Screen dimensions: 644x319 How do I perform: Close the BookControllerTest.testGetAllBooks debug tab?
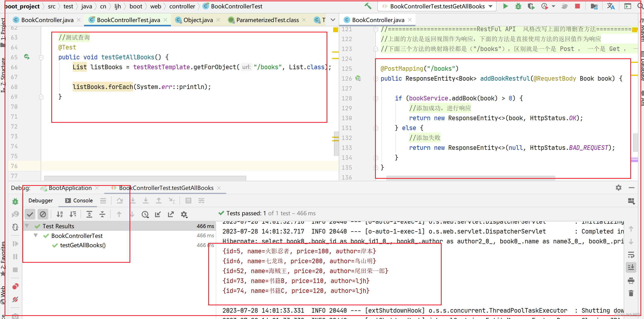pos(219,188)
